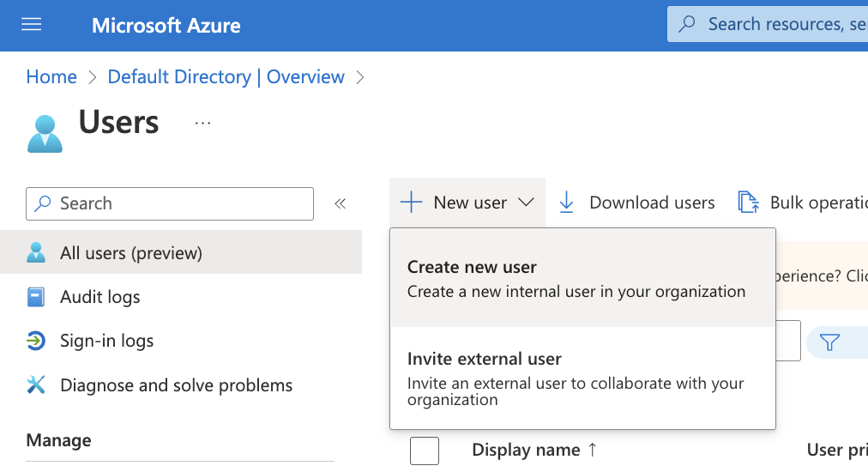The image size is (868, 472).
Task: Click the Microsoft Azure title
Action: (x=166, y=26)
